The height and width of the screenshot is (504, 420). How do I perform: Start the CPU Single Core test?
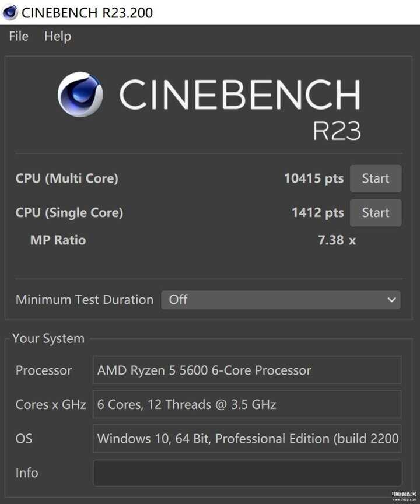coord(376,213)
